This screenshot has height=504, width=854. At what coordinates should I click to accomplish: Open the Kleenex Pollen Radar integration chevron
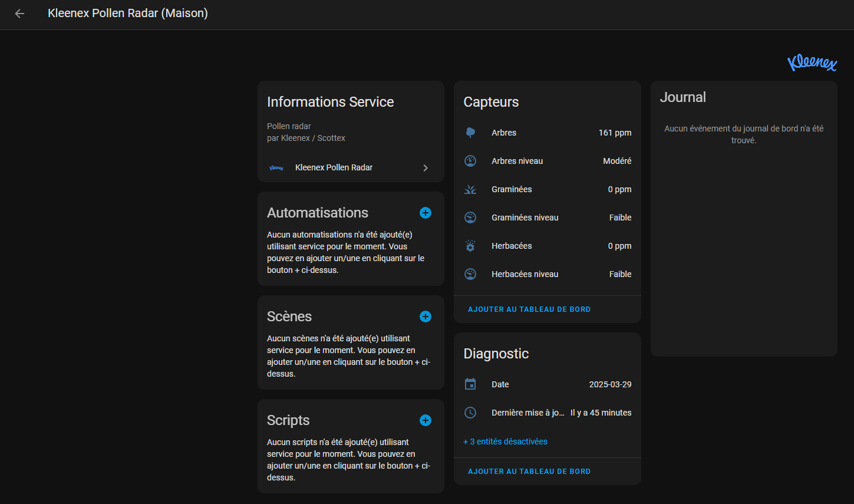(x=426, y=168)
